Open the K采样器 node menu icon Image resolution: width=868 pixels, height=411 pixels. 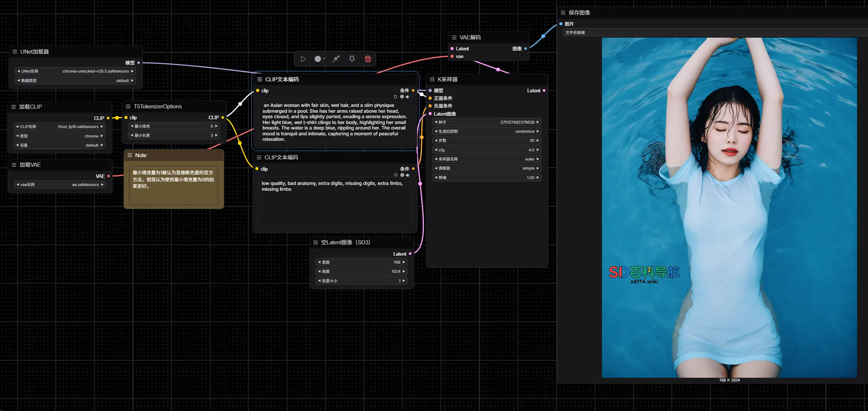click(x=432, y=80)
